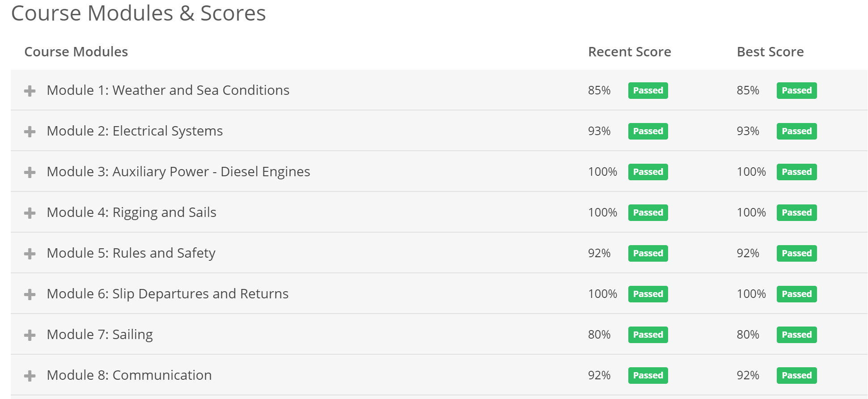Click the Course Modules column header
The image size is (868, 399).
76,52
